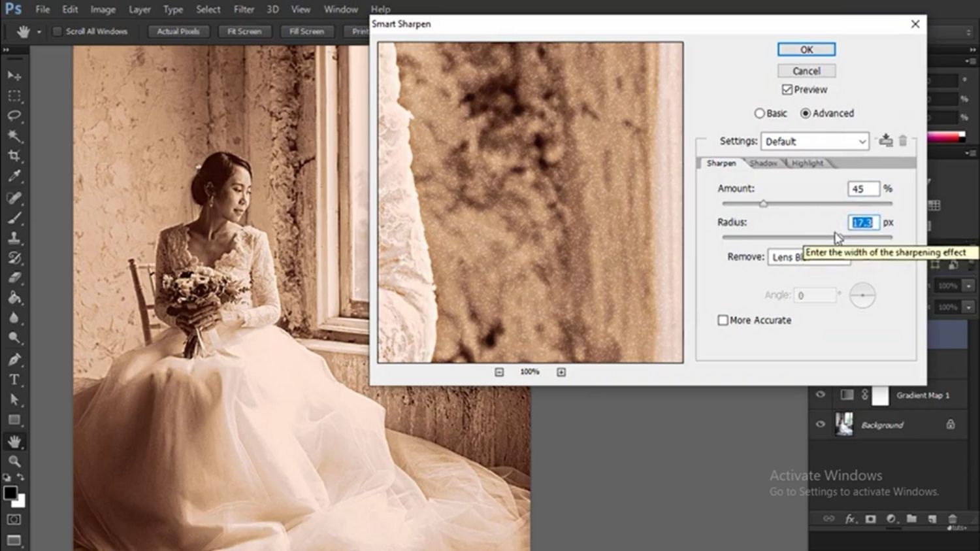Add a layer mask
Viewport: 980px width, 551px height.
(870, 518)
